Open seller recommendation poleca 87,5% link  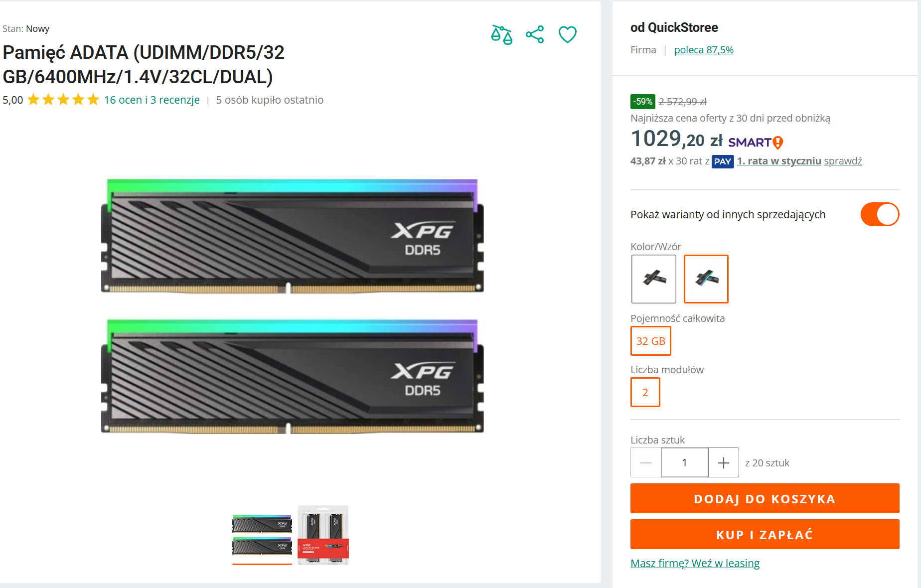click(704, 50)
